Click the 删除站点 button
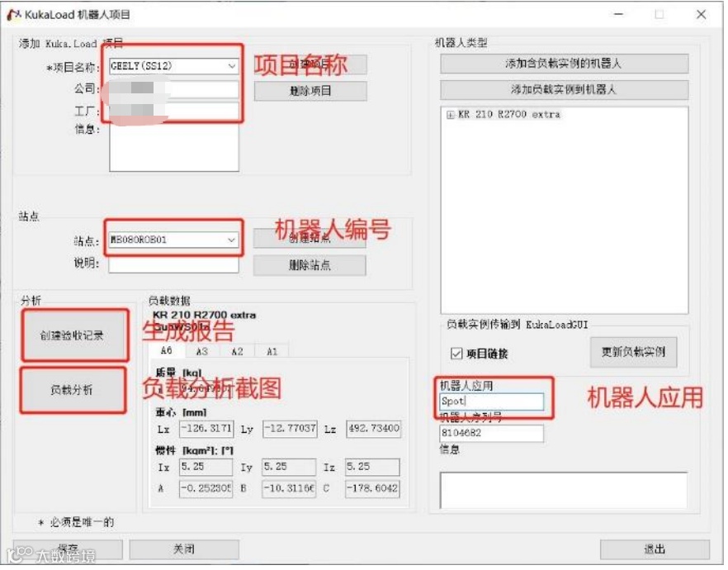Image resolution: width=728 pixels, height=570 pixels. pos(310,265)
